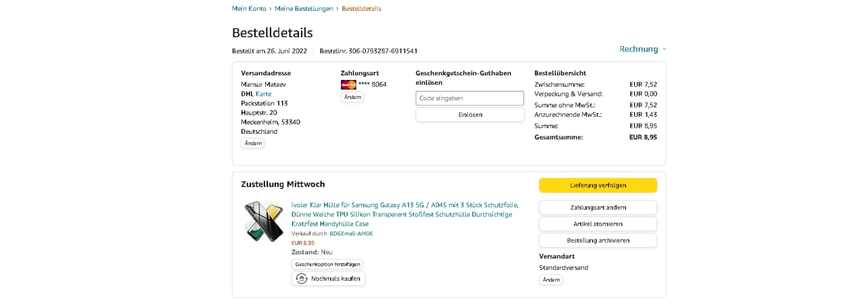The width and height of the screenshot is (868, 308).
Task: Click the Mastercard payment icon
Action: 349,85
